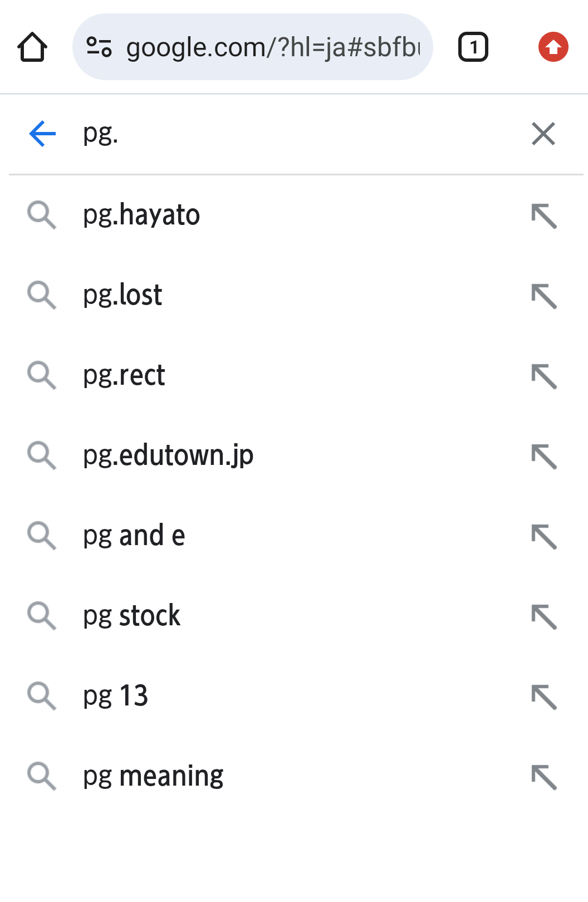Image resolution: width=588 pixels, height=902 pixels.
Task: Click the search input containing 'pg.'
Action: 278,134
